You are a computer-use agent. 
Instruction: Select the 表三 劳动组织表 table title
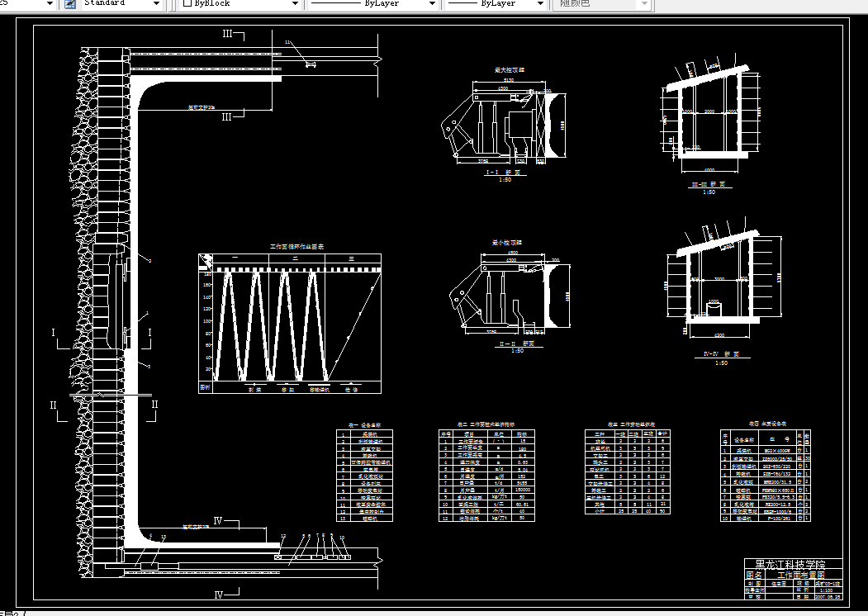(x=631, y=424)
